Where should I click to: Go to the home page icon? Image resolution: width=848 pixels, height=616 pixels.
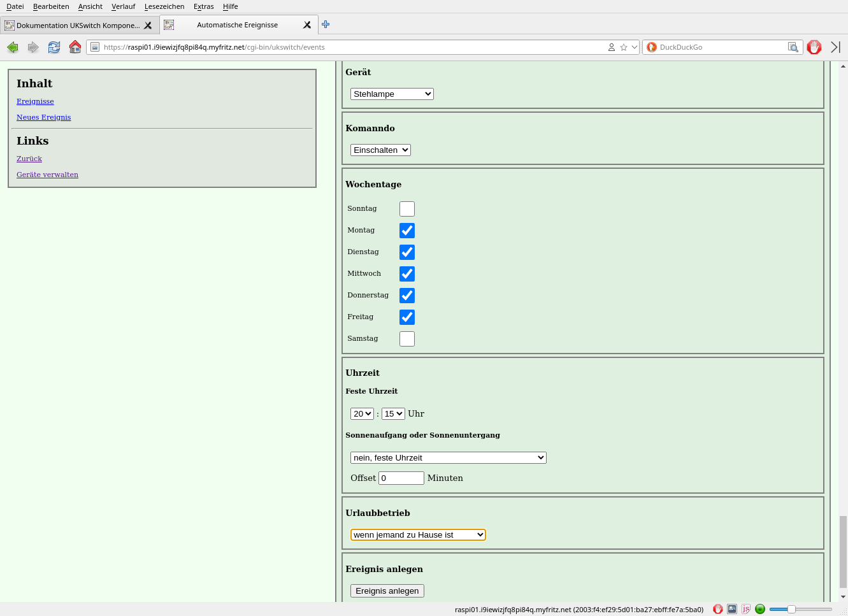click(x=75, y=47)
